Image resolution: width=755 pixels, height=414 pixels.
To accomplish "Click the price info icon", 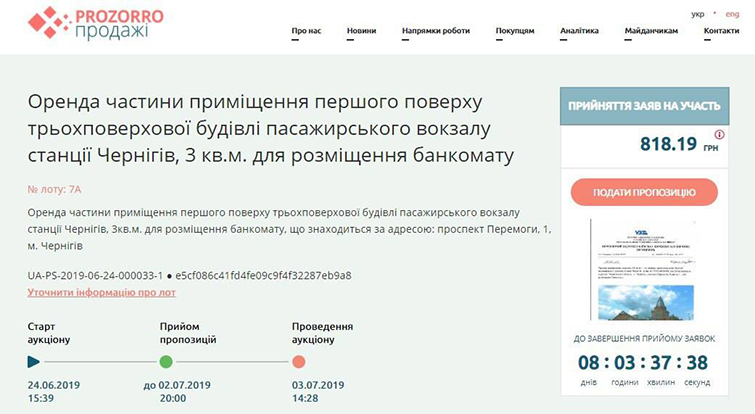I will point(720,134).
